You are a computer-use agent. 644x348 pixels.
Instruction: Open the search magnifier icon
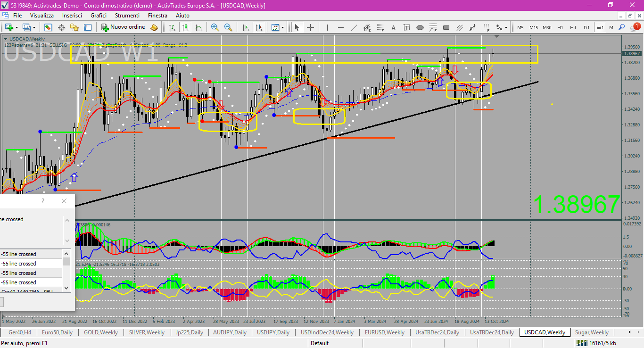(x=622, y=27)
